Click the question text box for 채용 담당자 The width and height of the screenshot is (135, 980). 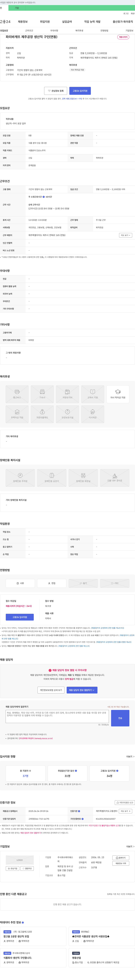[x=57, y=716]
